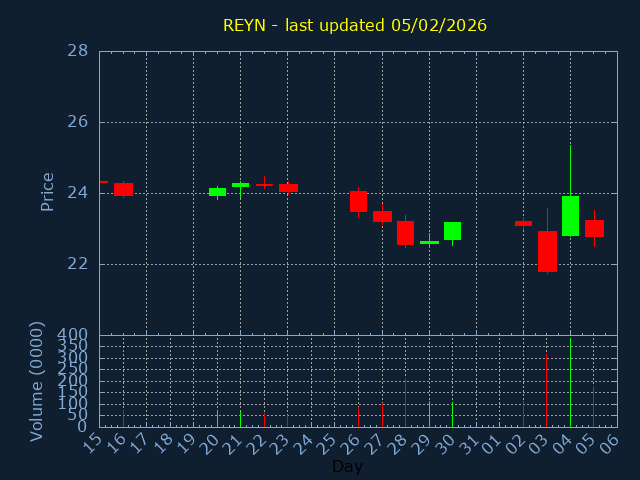Click the Volume (0000) axis label

(x=37, y=381)
